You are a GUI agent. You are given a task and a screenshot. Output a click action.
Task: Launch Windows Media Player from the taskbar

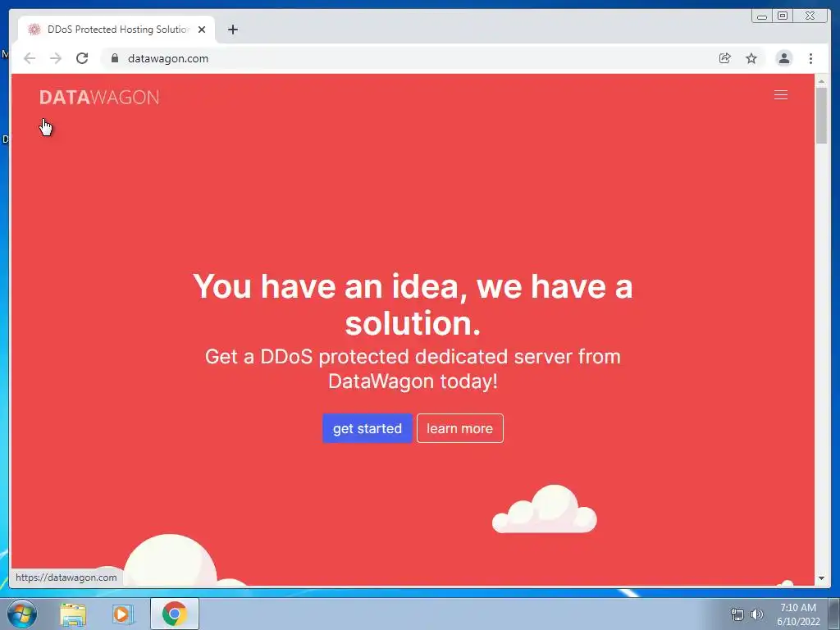pyautogui.click(x=122, y=614)
